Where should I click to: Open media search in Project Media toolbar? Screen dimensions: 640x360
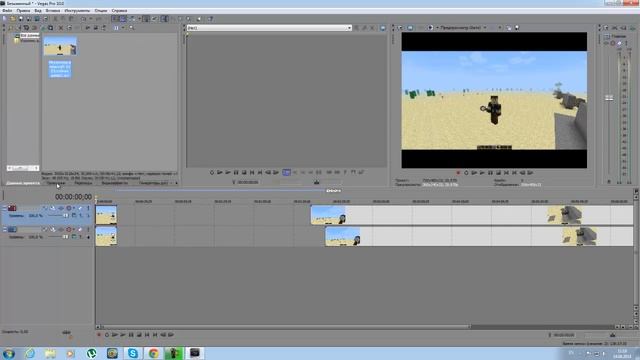click(131, 28)
